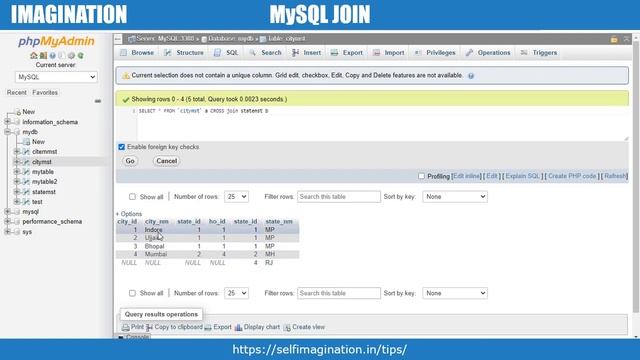Click the Go button
Image resolution: width=640 pixels, height=360 pixels.
[130, 161]
